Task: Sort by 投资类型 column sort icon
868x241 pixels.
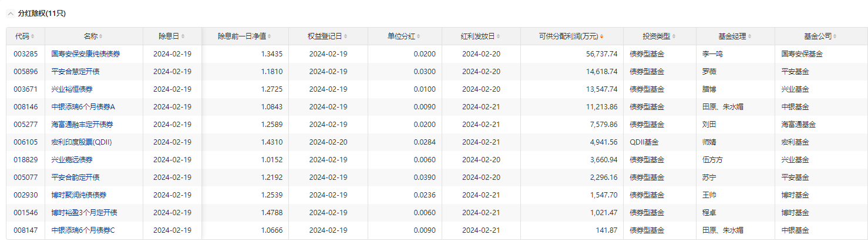Action: [x=675, y=36]
